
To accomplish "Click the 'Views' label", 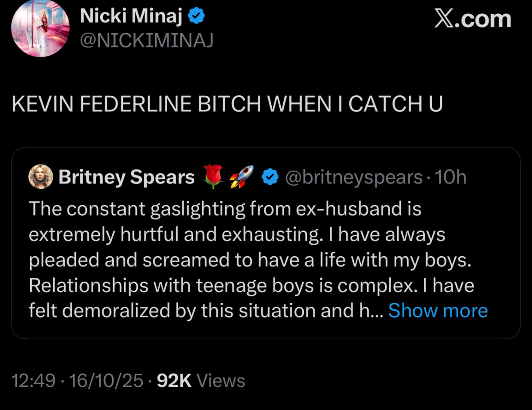I will point(220,381).
